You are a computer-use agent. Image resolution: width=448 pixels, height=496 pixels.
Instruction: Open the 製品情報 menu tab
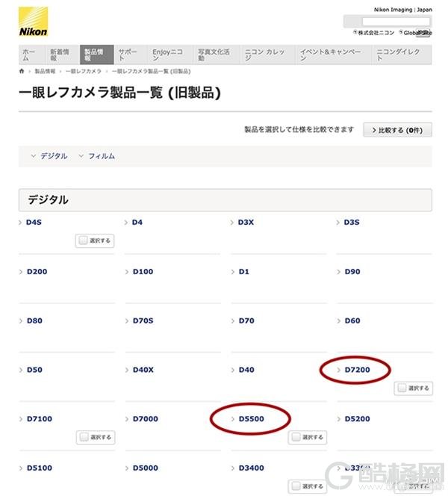[x=97, y=55]
